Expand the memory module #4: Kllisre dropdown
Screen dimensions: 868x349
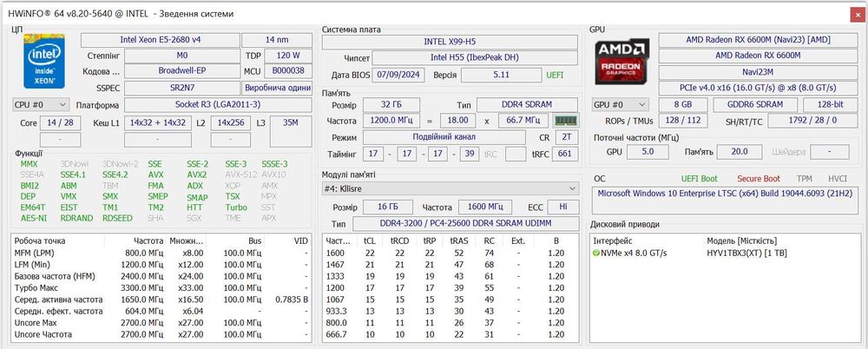[450, 189]
